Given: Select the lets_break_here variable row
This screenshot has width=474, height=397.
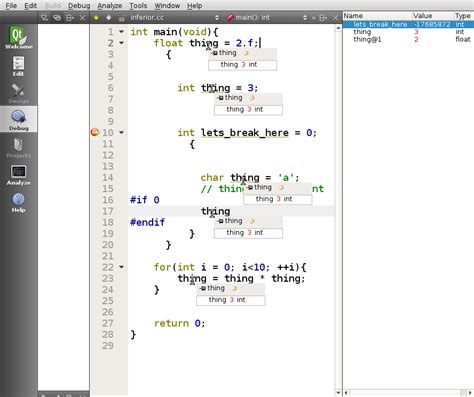Looking at the screenshot, I should point(408,24).
